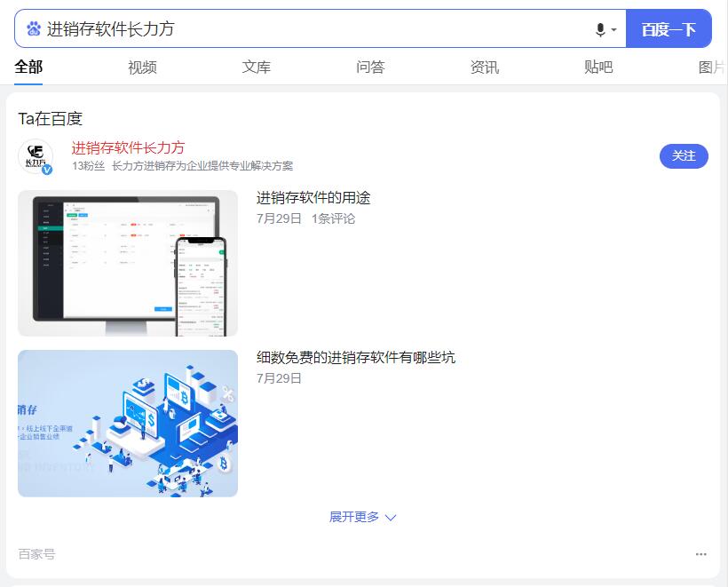Viewport: 728px width, 587px height.
Task: Open the 资讯 tab
Action: (484, 67)
